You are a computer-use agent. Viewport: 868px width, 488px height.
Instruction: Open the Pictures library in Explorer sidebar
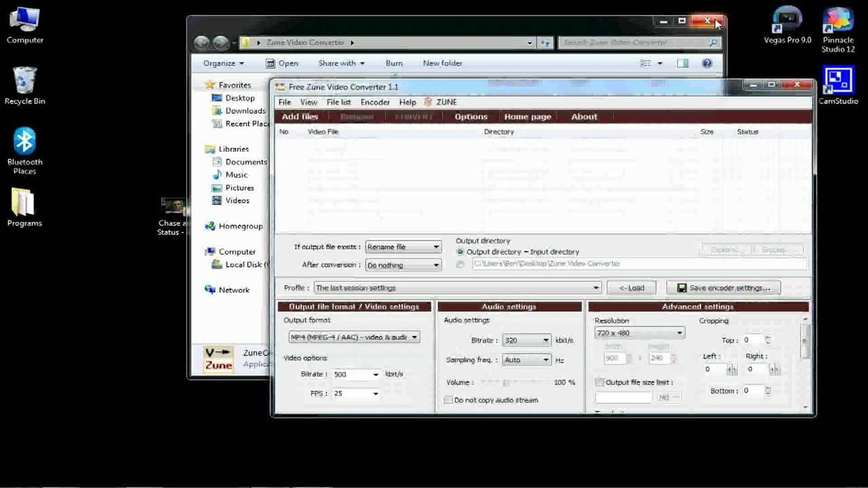coord(233,188)
